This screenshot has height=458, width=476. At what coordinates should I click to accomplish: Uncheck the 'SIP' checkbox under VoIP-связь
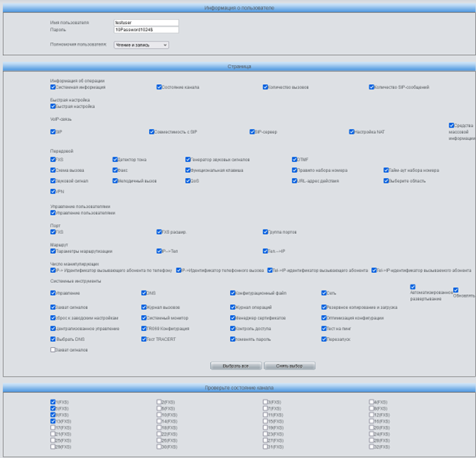pos(53,132)
